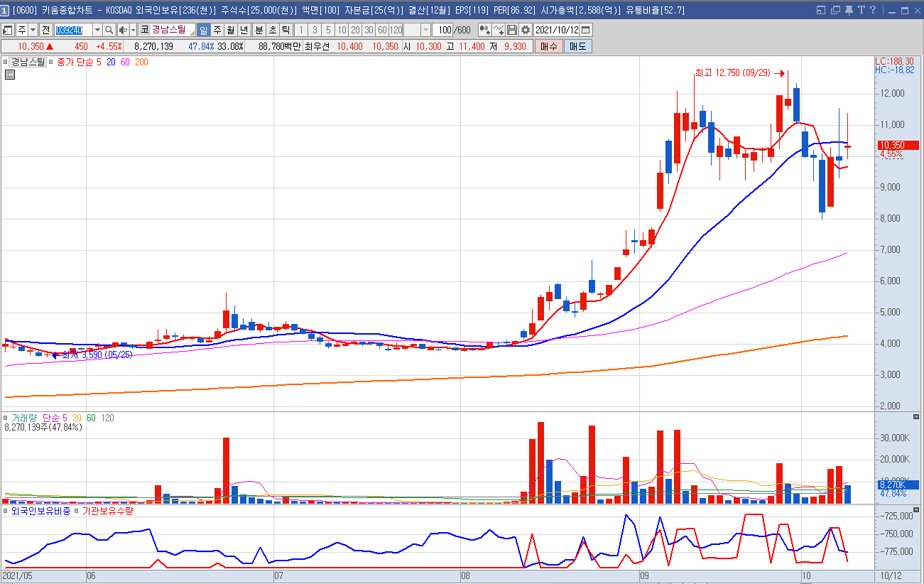Toggle the 거래량 legend marker

[x=5, y=418]
